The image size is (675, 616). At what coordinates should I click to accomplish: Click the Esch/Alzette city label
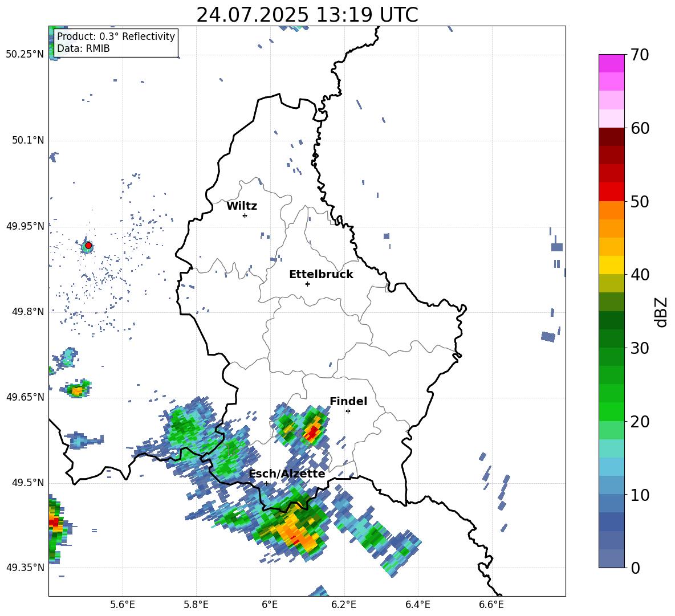point(287,474)
